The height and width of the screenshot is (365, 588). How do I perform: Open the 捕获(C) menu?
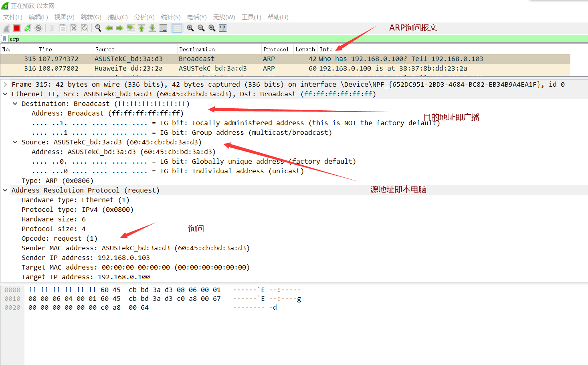[118, 17]
